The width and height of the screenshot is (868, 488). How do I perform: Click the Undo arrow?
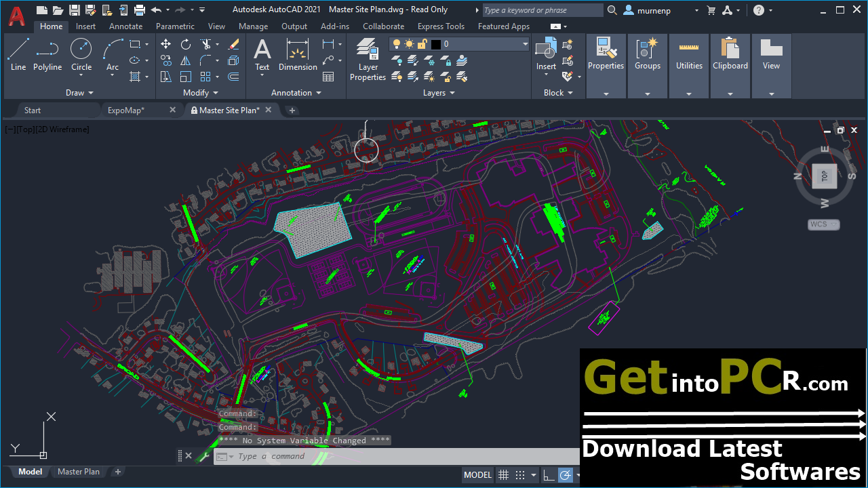(x=156, y=9)
